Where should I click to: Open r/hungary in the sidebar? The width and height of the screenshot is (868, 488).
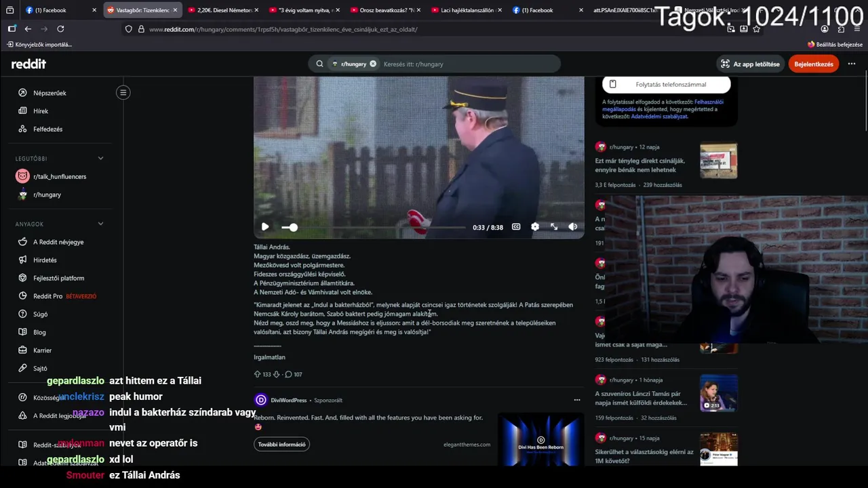click(x=47, y=195)
